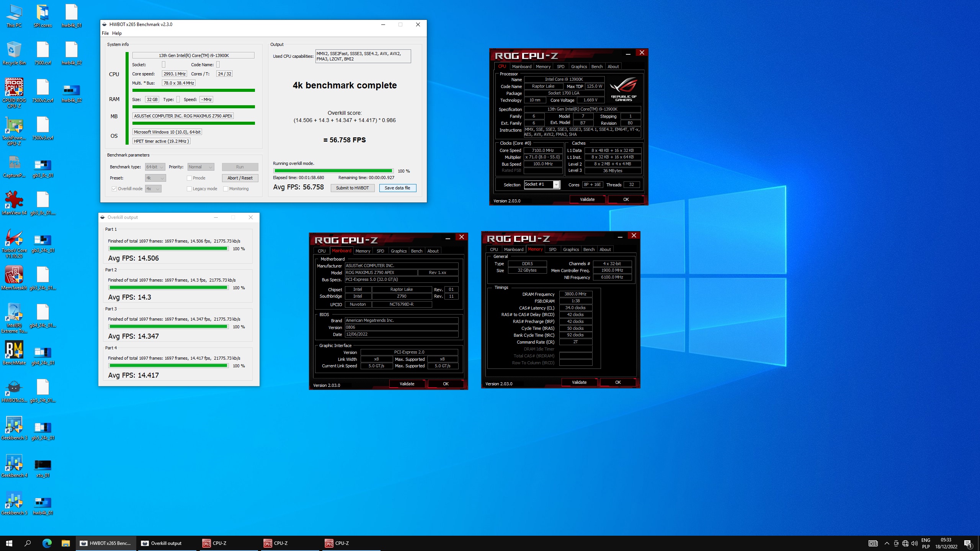Click Submit to HWBOT button

[352, 188]
